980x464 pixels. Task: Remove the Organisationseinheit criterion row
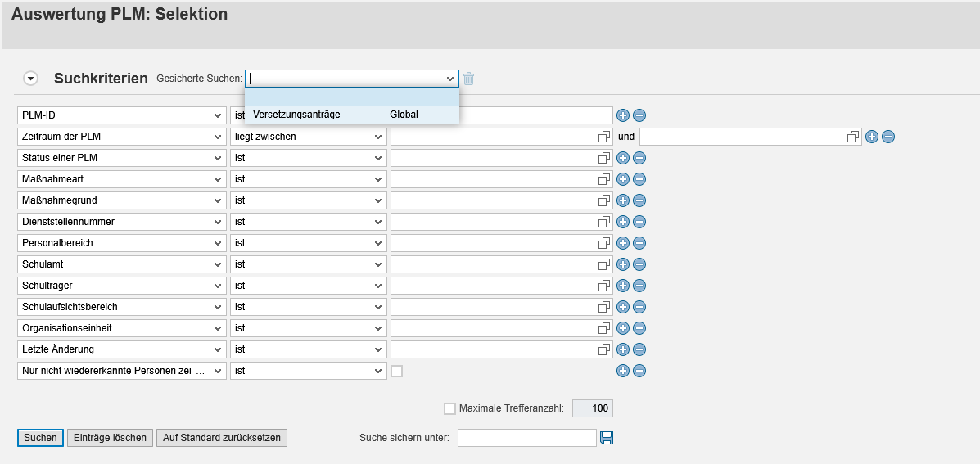click(639, 328)
